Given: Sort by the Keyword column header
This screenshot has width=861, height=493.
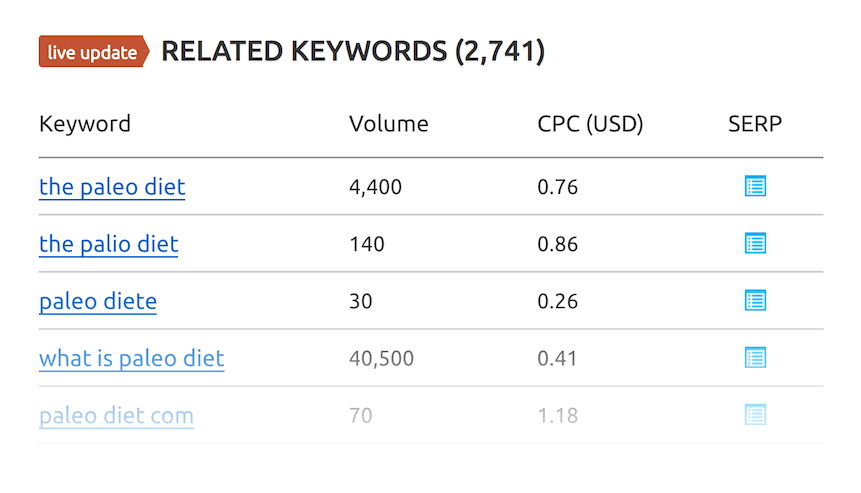Looking at the screenshot, I should [85, 124].
